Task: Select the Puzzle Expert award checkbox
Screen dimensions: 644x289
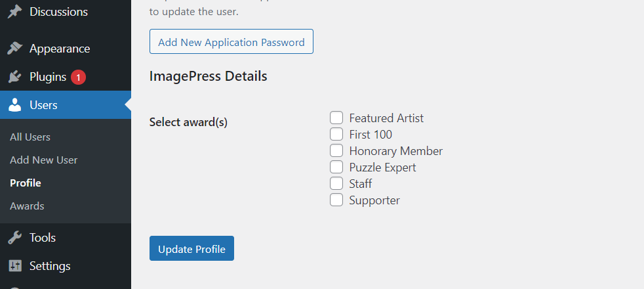Action: pyautogui.click(x=336, y=167)
